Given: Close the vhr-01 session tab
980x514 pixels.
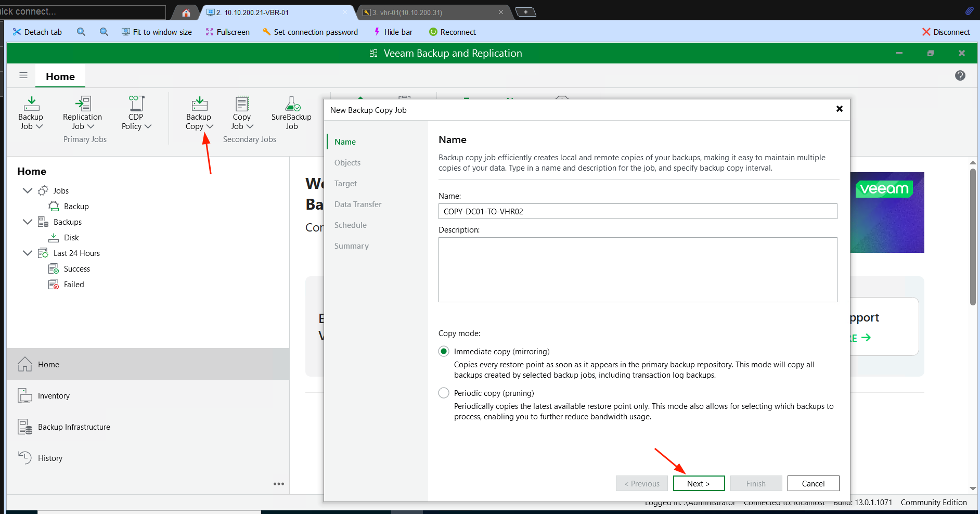Looking at the screenshot, I should [x=501, y=12].
